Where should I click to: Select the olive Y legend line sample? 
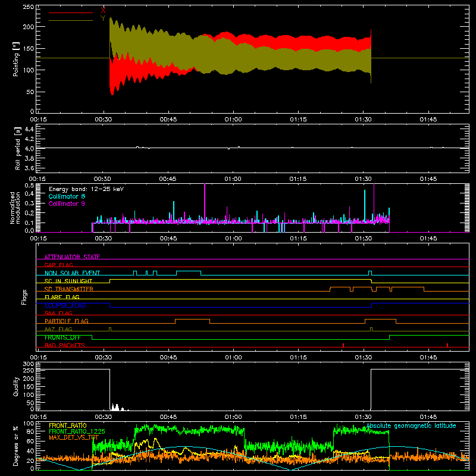click(71, 20)
